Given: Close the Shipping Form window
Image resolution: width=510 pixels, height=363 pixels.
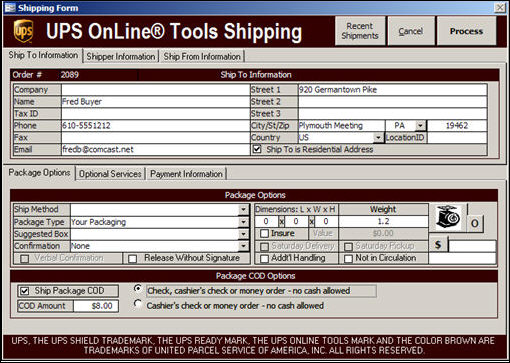Looking at the screenshot, I should (x=500, y=7).
